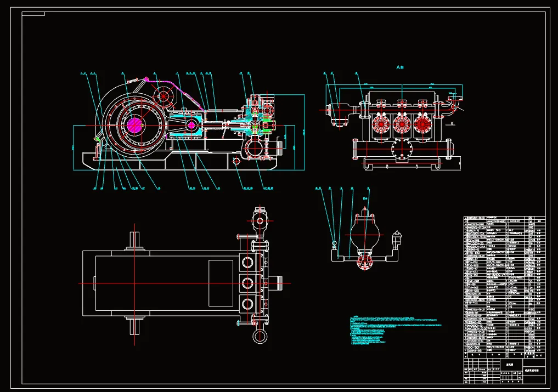Click the parts list table at right

[x=504, y=286]
